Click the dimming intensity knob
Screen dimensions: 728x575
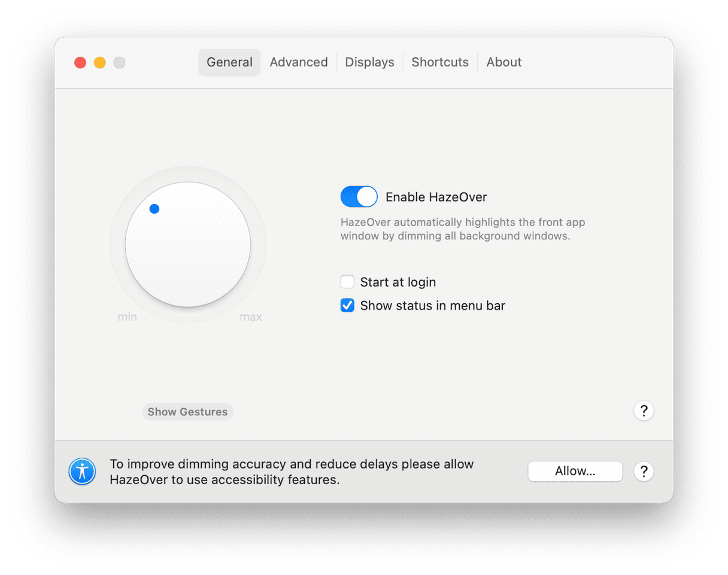click(x=188, y=244)
